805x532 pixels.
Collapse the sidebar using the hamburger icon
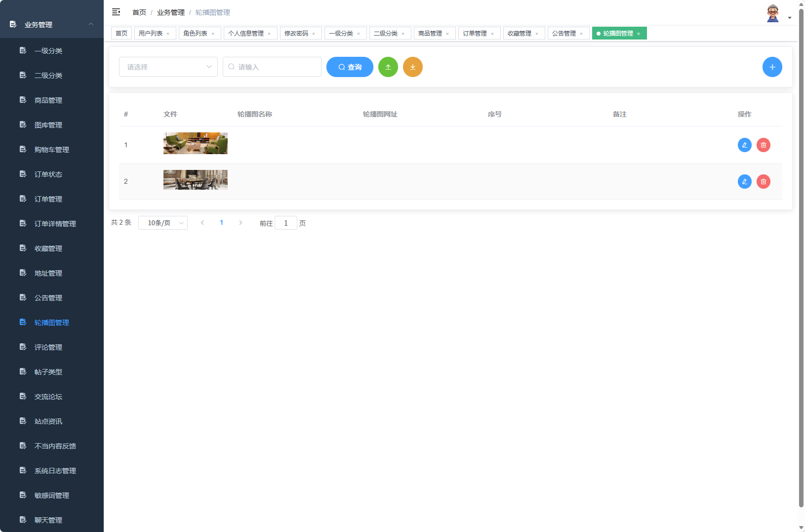(x=116, y=12)
